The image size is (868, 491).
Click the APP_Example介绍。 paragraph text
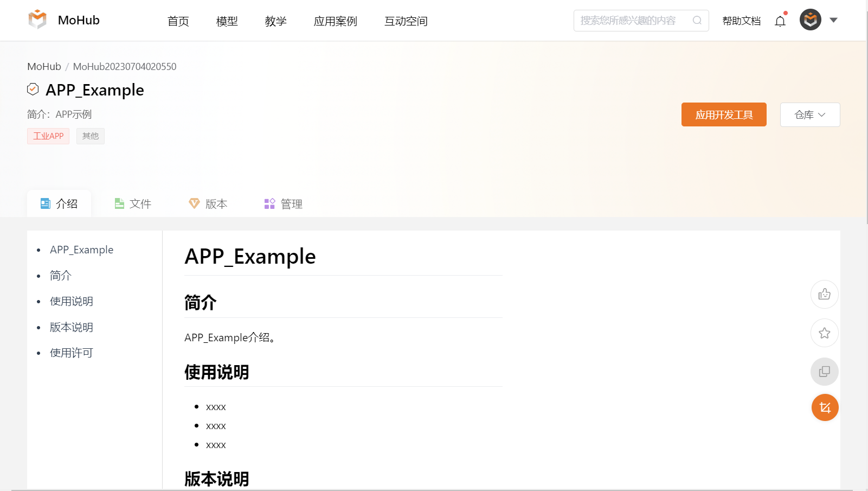click(231, 337)
